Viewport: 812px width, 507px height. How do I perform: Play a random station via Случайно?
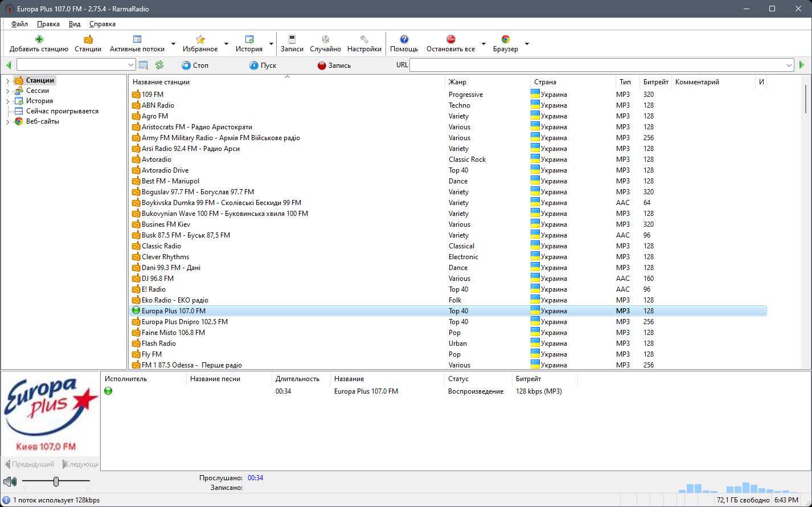tap(325, 43)
